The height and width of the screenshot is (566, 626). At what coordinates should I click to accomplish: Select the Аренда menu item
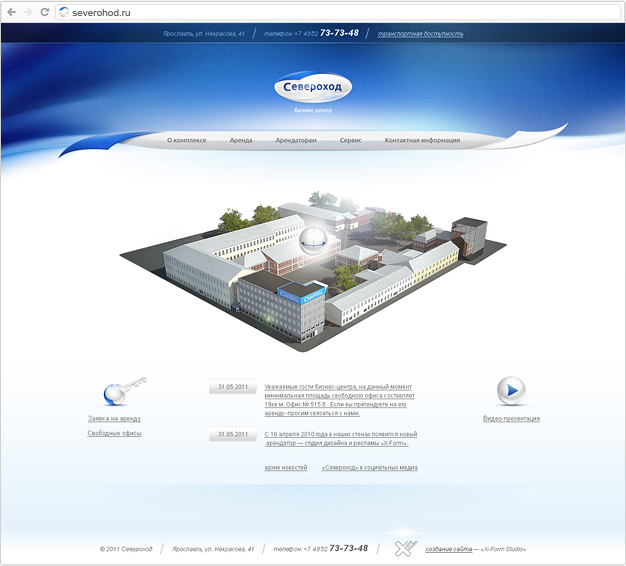pyautogui.click(x=241, y=141)
